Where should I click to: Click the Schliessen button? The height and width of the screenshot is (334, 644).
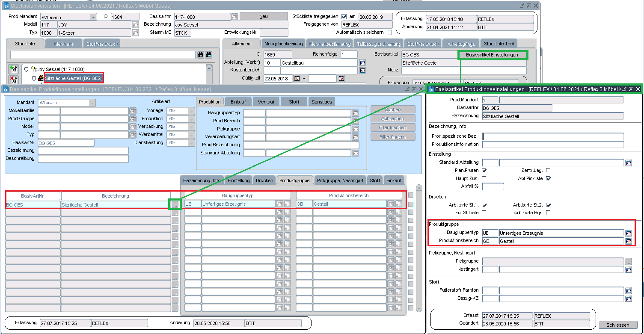[x=618, y=325]
